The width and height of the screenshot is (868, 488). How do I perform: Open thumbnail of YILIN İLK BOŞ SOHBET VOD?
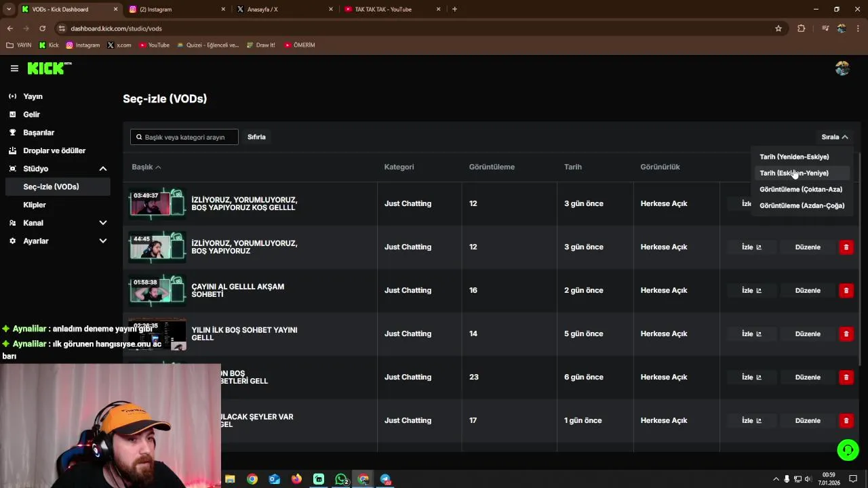157,333
